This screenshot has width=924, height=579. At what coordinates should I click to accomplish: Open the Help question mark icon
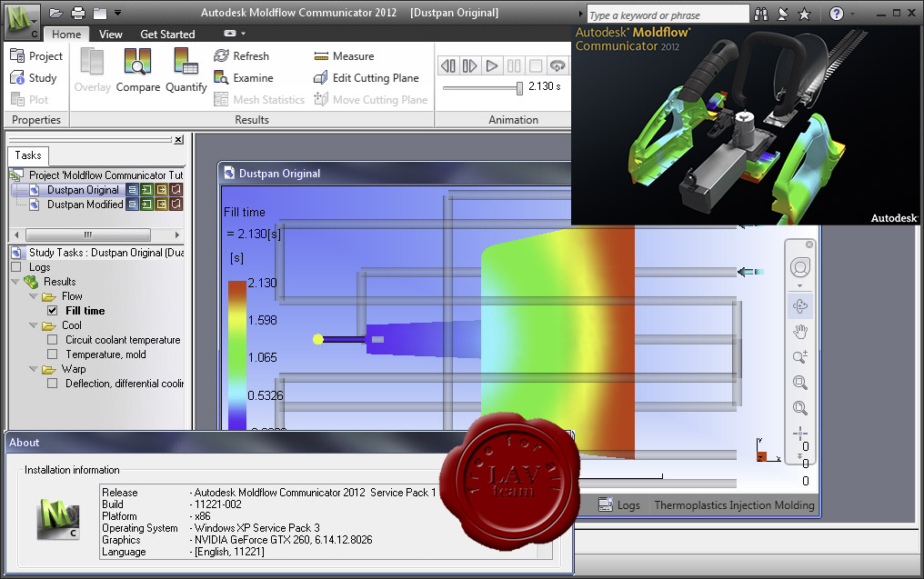pyautogui.click(x=836, y=14)
